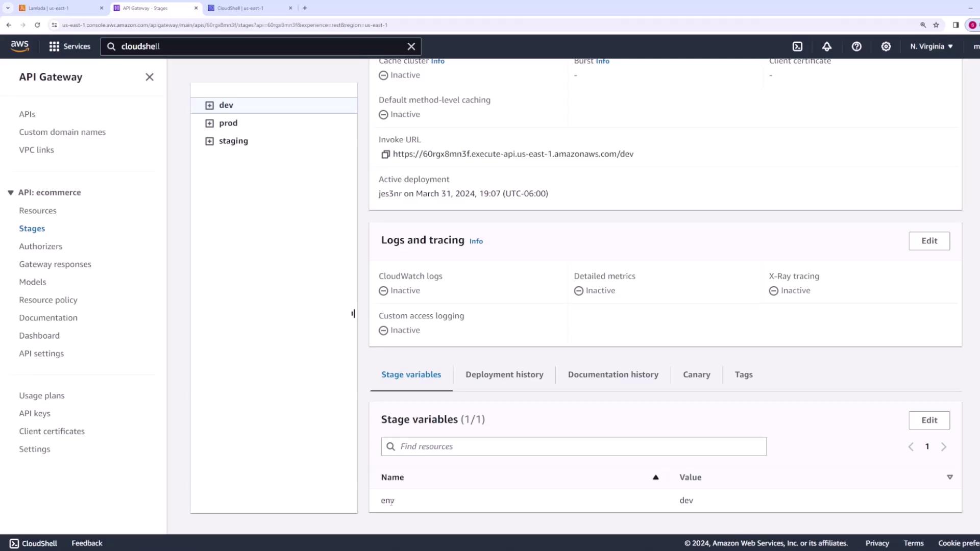
Task: Collapse the API: ecommerce section
Action: pyautogui.click(x=11, y=193)
